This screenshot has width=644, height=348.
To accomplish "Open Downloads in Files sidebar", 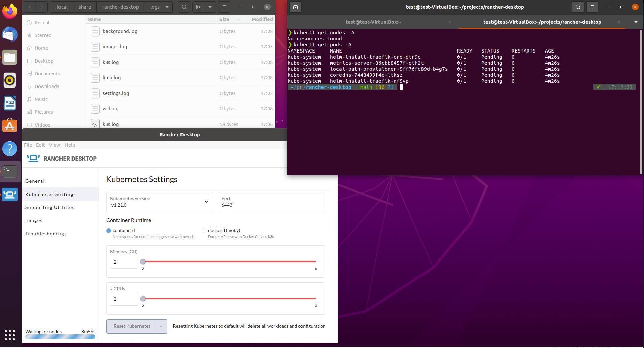I will coord(47,86).
